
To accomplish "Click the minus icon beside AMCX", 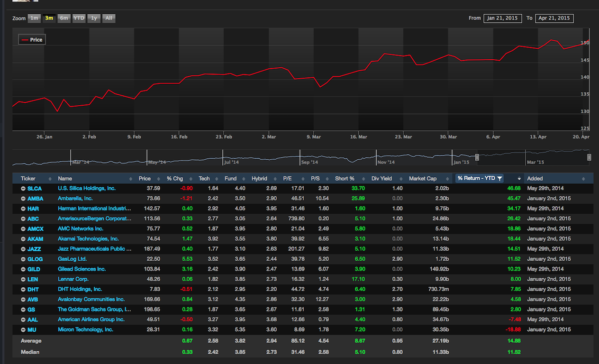I will coord(23,229).
